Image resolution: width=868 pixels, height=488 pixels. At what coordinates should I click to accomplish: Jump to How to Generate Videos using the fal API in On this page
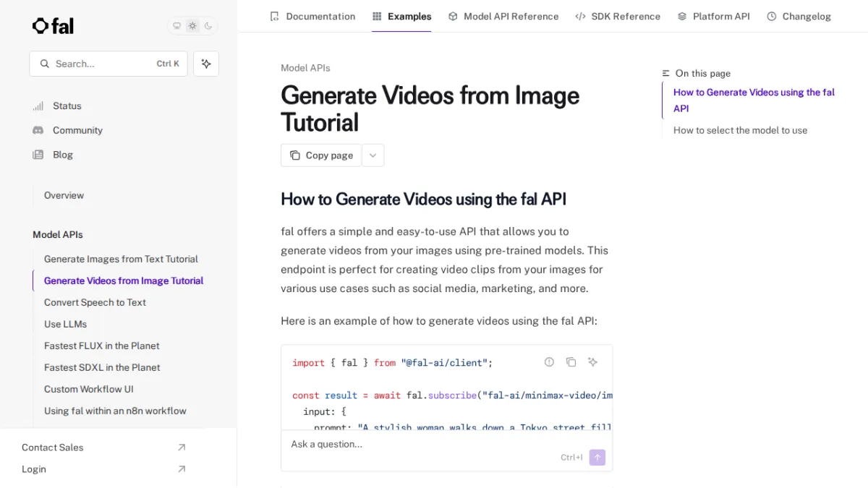click(x=754, y=100)
